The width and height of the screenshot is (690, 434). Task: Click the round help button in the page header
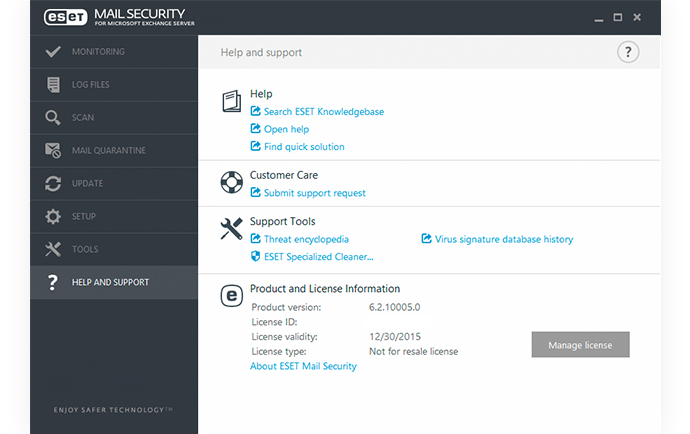pyautogui.click(x=628, y=52)
